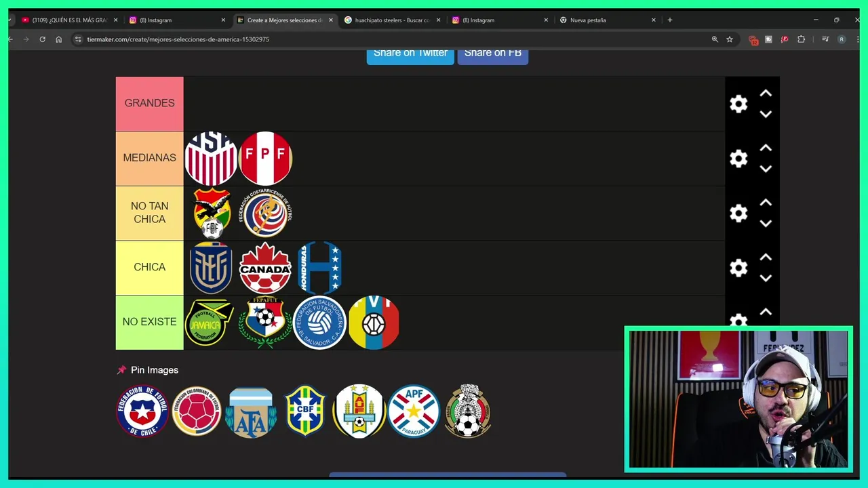
Task: Select the FPF Peru logo
Action: tap(265, 159)
